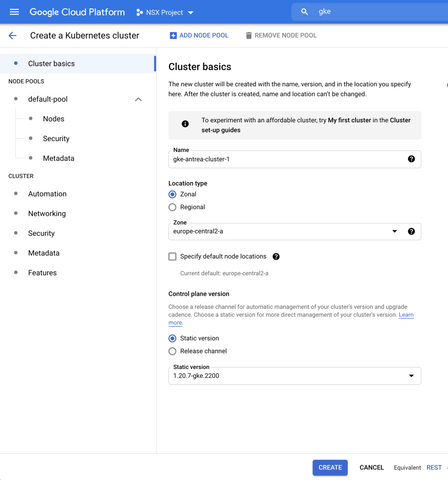Click the info icon in tip banner
The image size is (448, 480).
(185, 124)
